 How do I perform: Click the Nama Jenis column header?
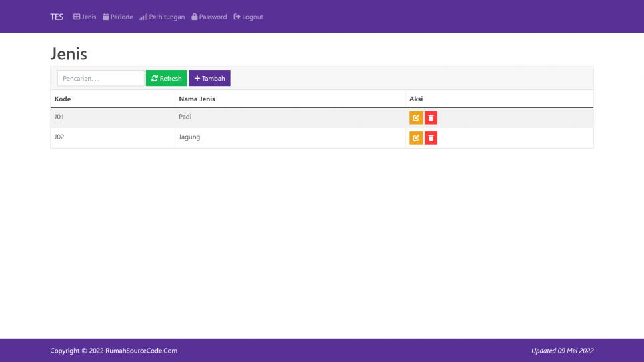coord(197,99)
